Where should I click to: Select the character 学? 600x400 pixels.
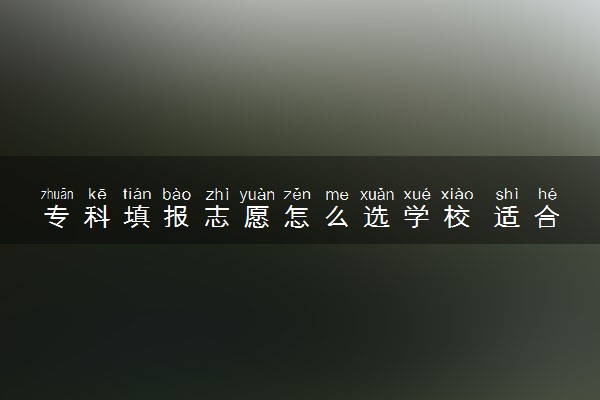417,217
